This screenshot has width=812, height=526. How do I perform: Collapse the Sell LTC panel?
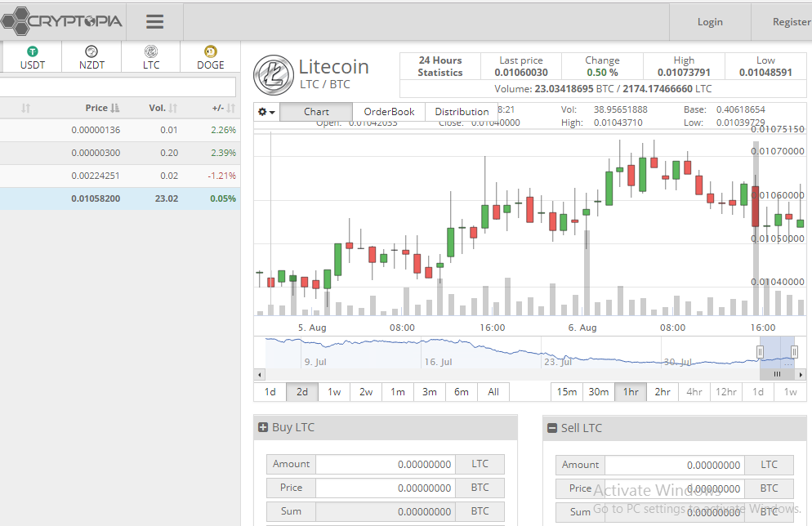click(552, 428)
